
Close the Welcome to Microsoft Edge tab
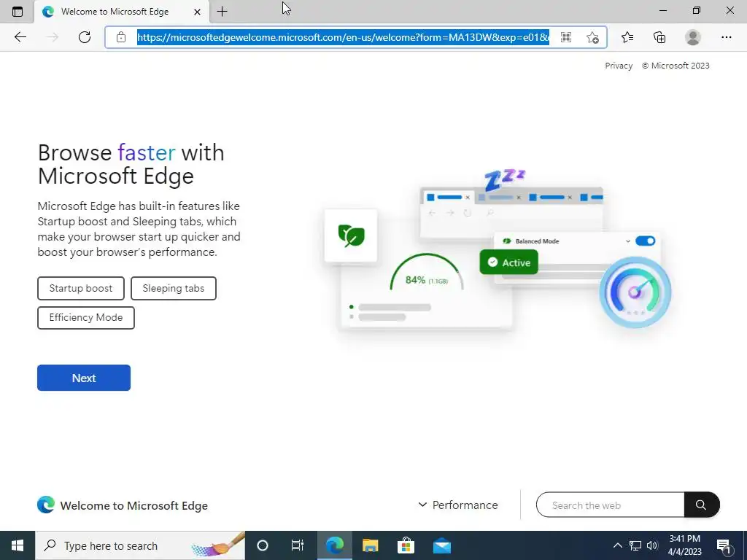(197, 12)
